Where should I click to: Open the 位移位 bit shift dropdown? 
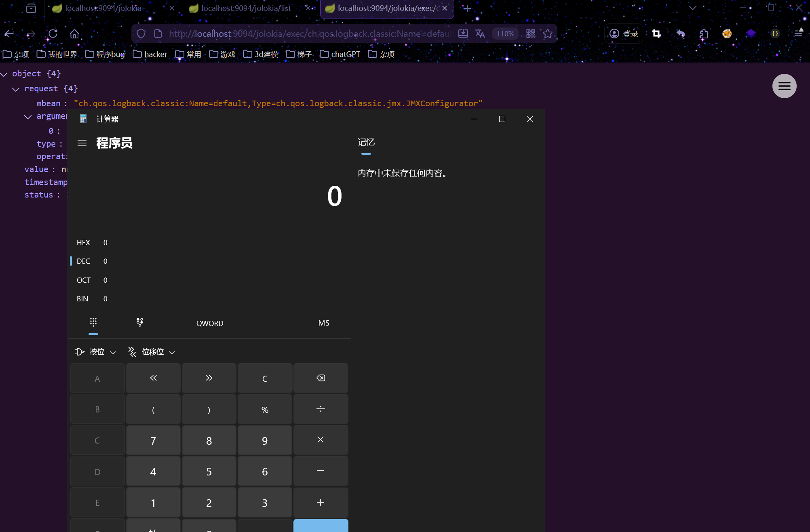(152, 352)
